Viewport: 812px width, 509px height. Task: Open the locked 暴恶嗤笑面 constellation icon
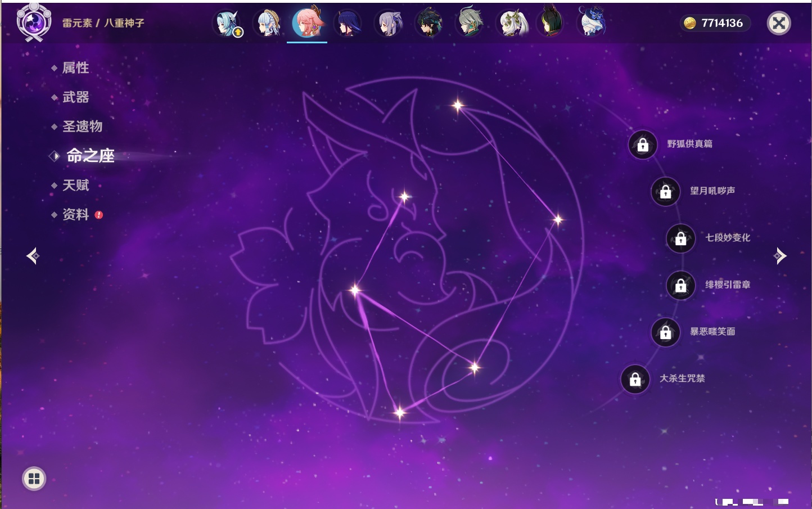665,332
